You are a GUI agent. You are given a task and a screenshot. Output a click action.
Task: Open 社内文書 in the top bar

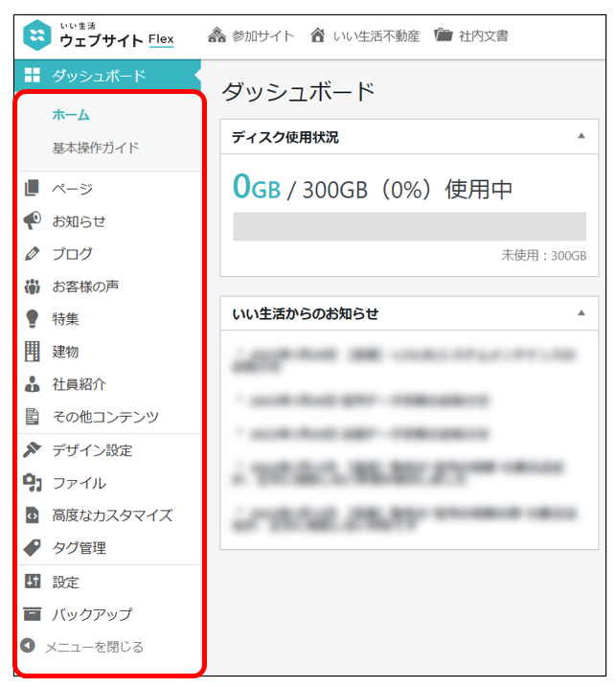pyautogui.click(x=470, y=36)
